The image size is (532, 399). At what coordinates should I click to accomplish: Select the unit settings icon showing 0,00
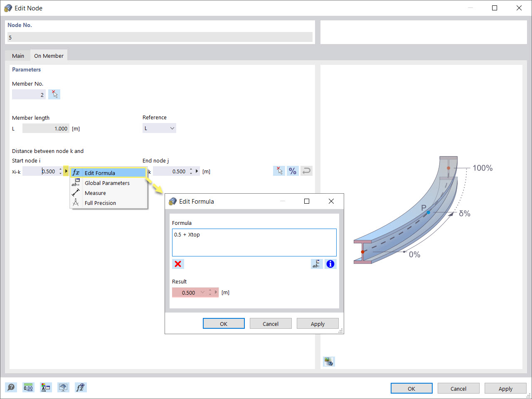pyautogui.click(x=28, y=387)
